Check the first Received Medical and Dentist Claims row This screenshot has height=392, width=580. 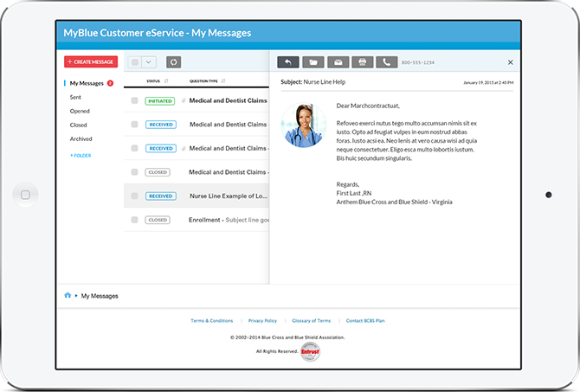tap(134, 125)
